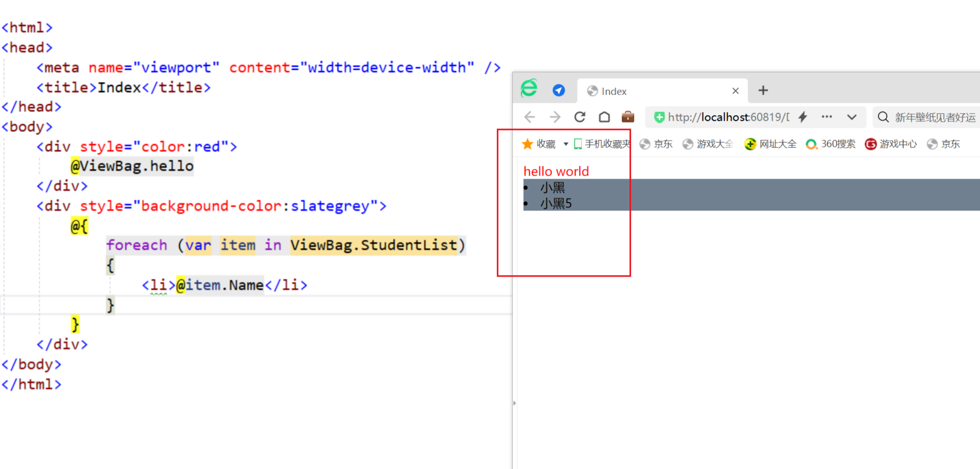Click the localhost URL address field

point(727,117)
